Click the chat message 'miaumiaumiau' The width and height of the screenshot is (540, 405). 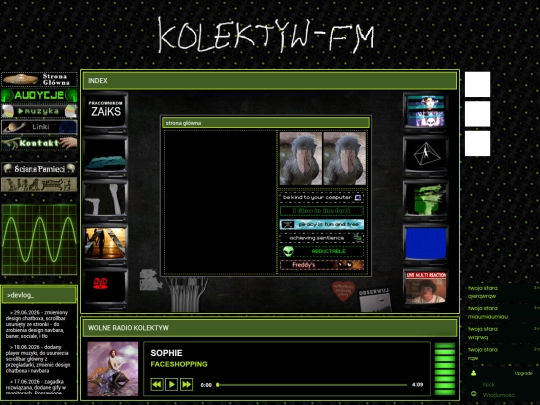pos(488,317)
